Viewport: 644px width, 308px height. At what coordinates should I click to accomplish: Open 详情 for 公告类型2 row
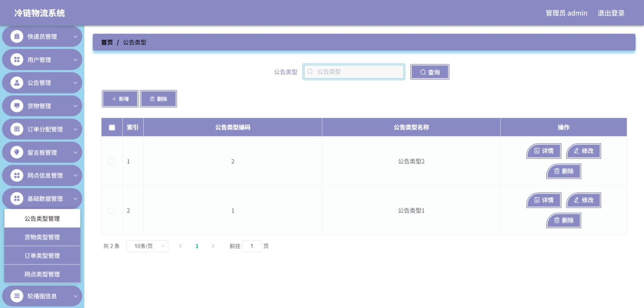(544, 151)
